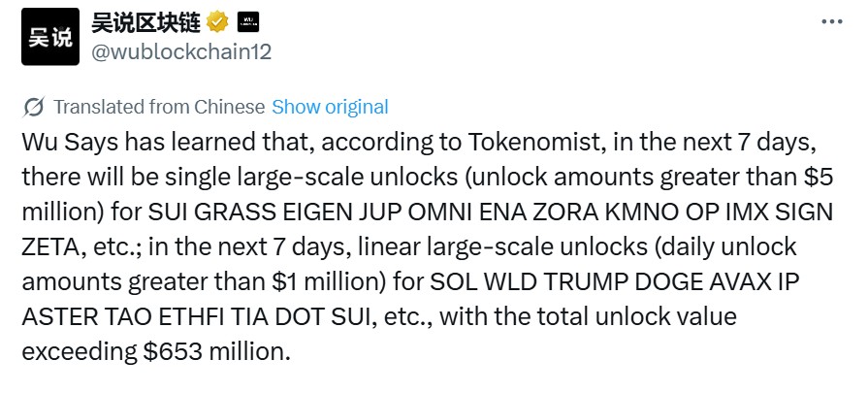Viewport: 868px width, 393px height.
Task: Click the 'ASTER' token name
Action: point(54,316)
